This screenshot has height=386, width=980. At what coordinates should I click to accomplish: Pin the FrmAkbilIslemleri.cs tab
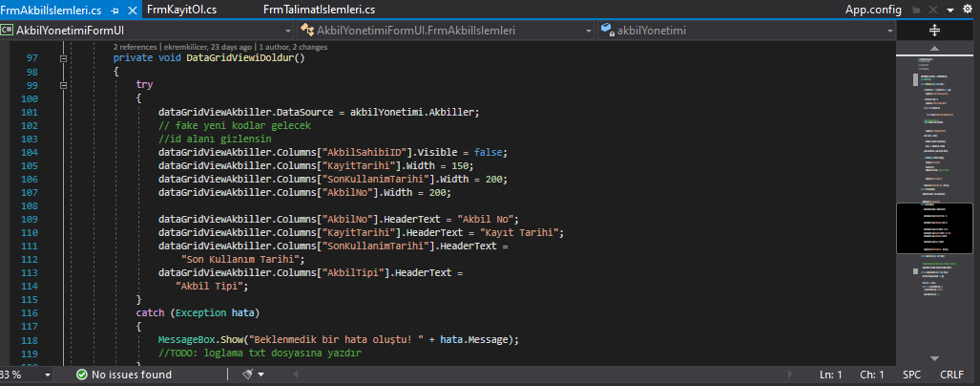[115, 11]
